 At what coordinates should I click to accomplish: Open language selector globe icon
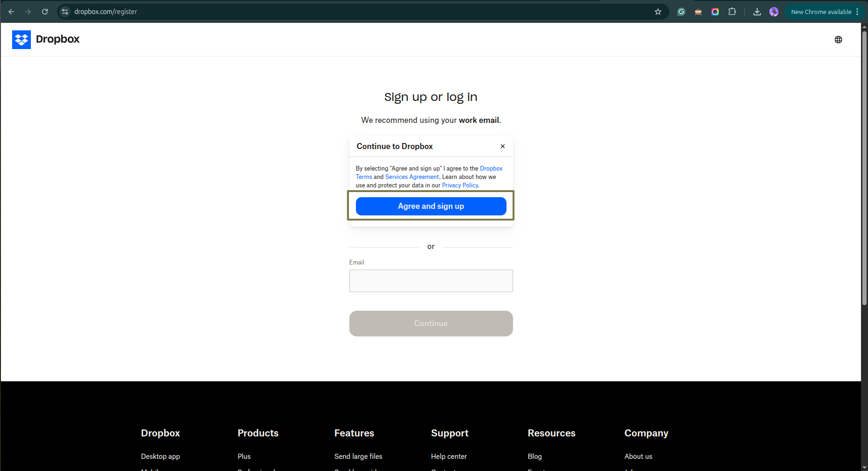[x=839, y=40]
